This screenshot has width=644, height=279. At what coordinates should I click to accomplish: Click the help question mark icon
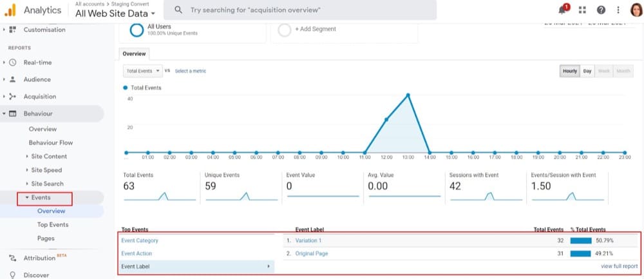click(x=601, y=10)
